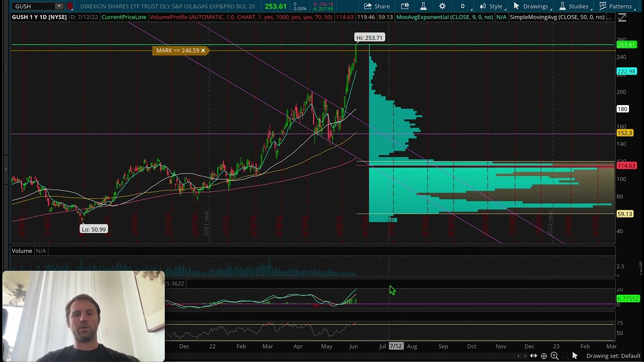Click the 59.13 price axis label

[625, 214]
